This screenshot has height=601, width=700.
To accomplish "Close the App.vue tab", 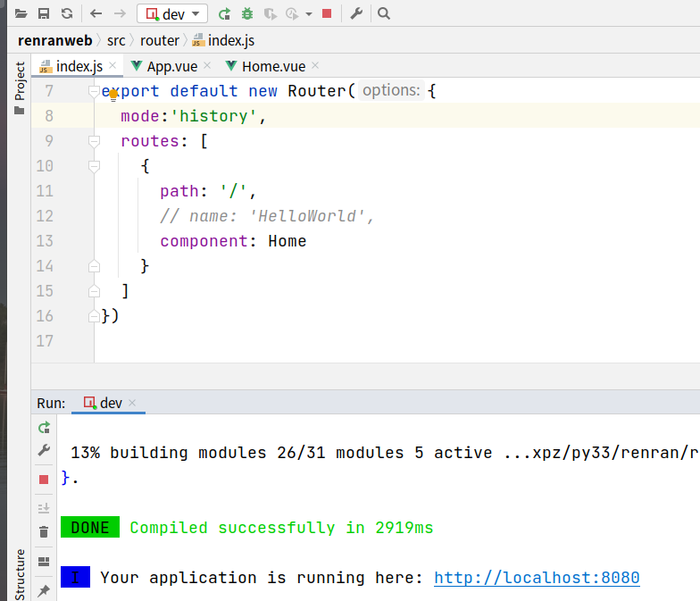I will point(207,66).
